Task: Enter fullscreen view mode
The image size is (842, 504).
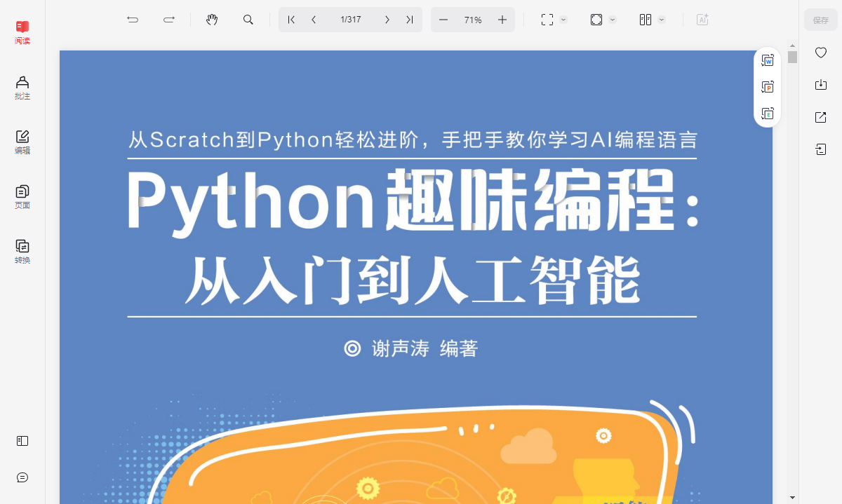Action: (547, 20)
